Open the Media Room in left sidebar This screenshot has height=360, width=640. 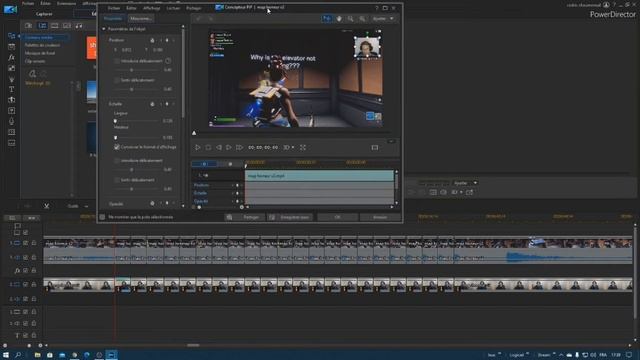point(11,36)
